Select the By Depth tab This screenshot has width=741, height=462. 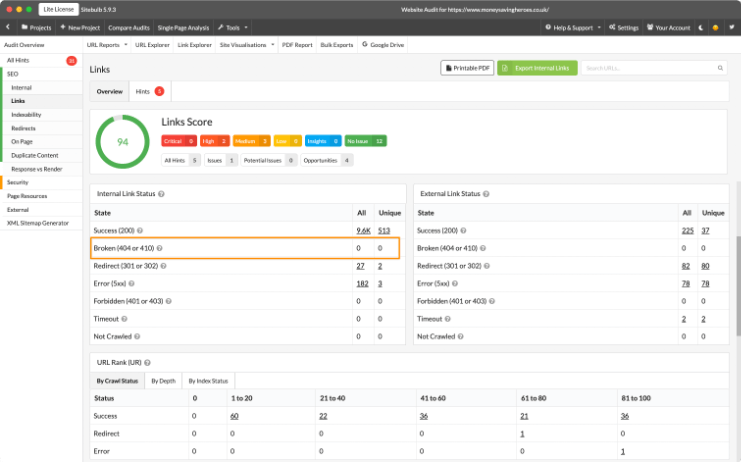click(161, 381)
